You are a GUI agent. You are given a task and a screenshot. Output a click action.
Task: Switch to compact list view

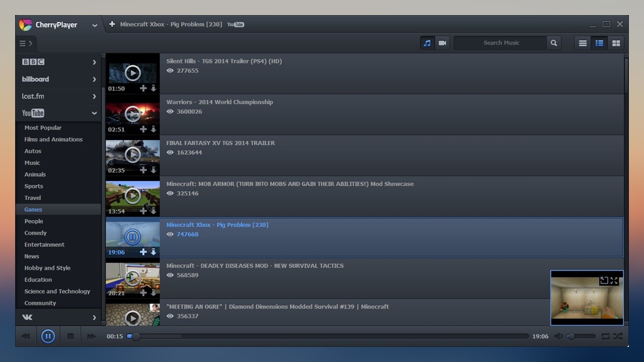click(582, 43)
